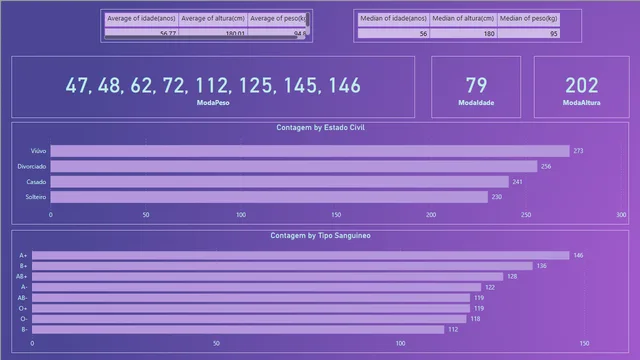Select the Solteiro bar in Estado Civil chart
The image size is (640, 360).
pos(269,197)
